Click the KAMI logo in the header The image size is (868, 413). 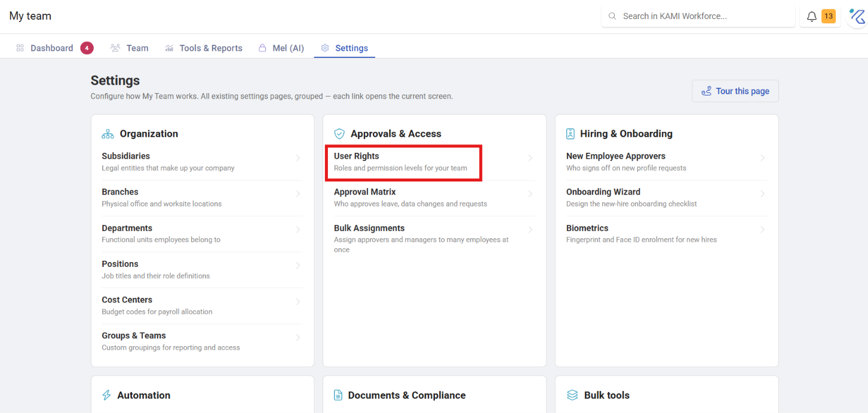coord(857,16)
